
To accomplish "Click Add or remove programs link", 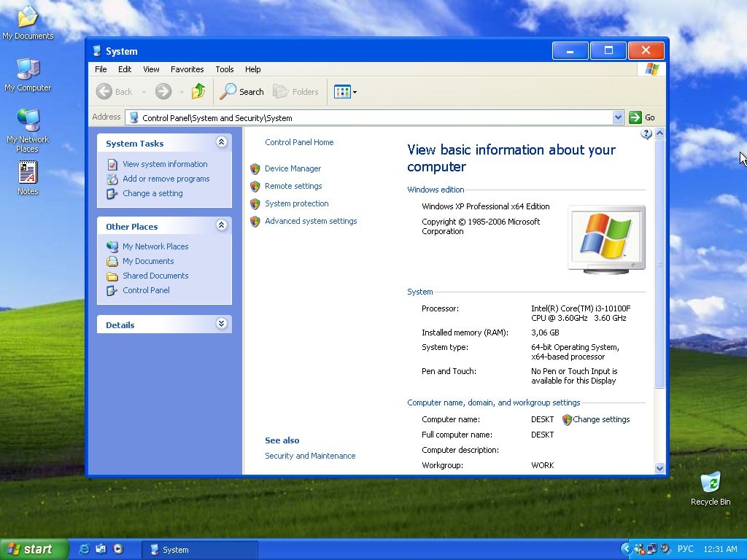I will pos(166,179).
